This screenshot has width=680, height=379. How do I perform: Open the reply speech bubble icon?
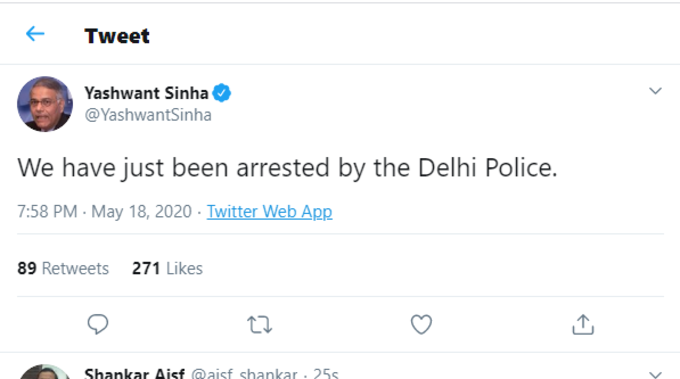(x=98, y=324)
